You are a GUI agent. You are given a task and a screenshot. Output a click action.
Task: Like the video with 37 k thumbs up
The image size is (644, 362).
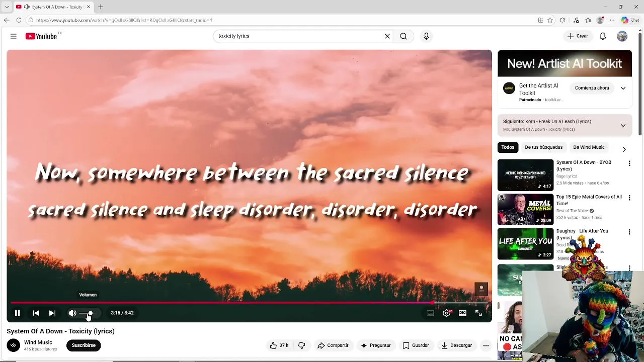[279, 345]
